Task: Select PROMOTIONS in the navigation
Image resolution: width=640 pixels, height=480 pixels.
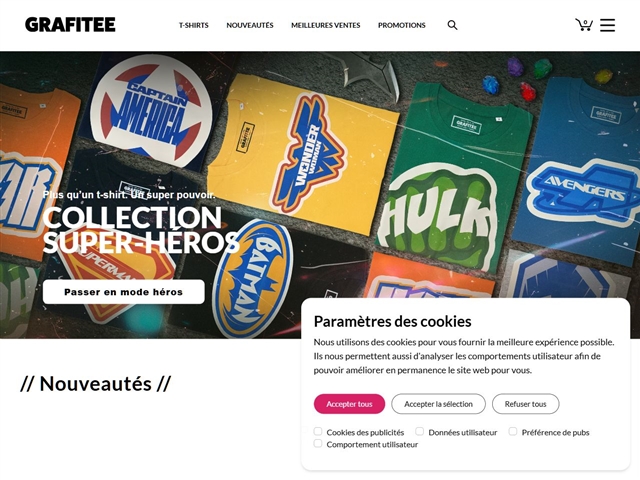Action: click(402, 25)
